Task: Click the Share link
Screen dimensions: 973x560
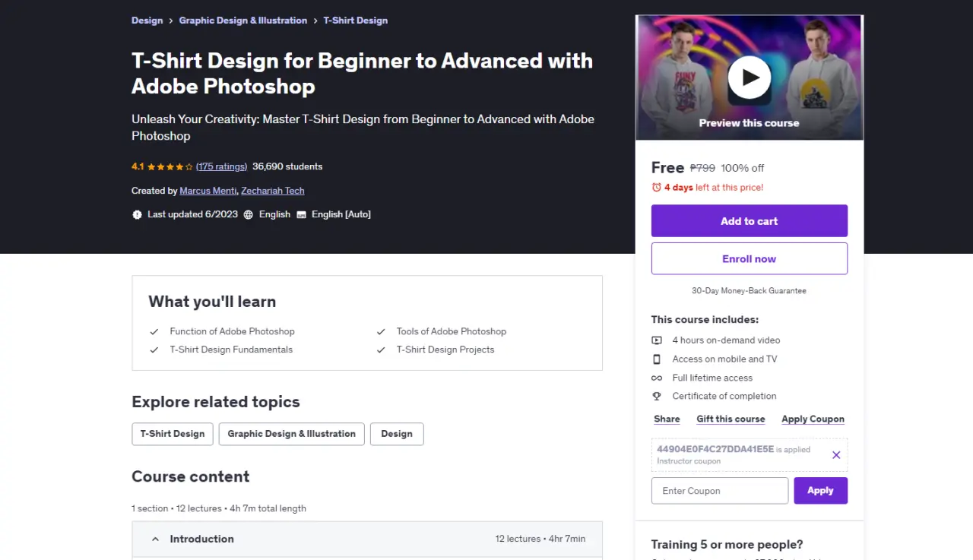Action: pos(667,419)
